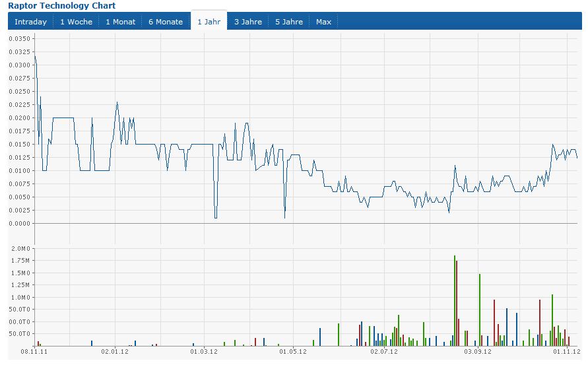588x365 pixels.
Task: Select the 1 Woche time range tab
Action: pyautogui.click(x=76, y=22)
